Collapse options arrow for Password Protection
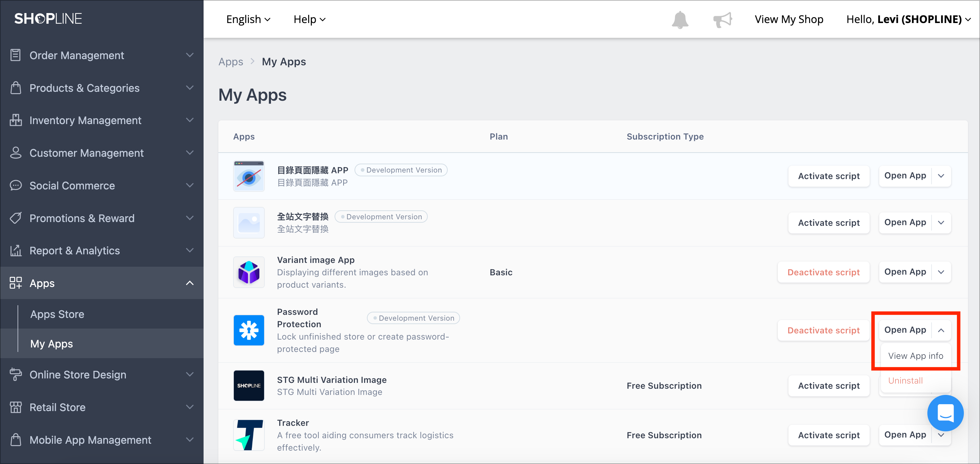Screen dimensions: 980x464 (x=941, y=330)
